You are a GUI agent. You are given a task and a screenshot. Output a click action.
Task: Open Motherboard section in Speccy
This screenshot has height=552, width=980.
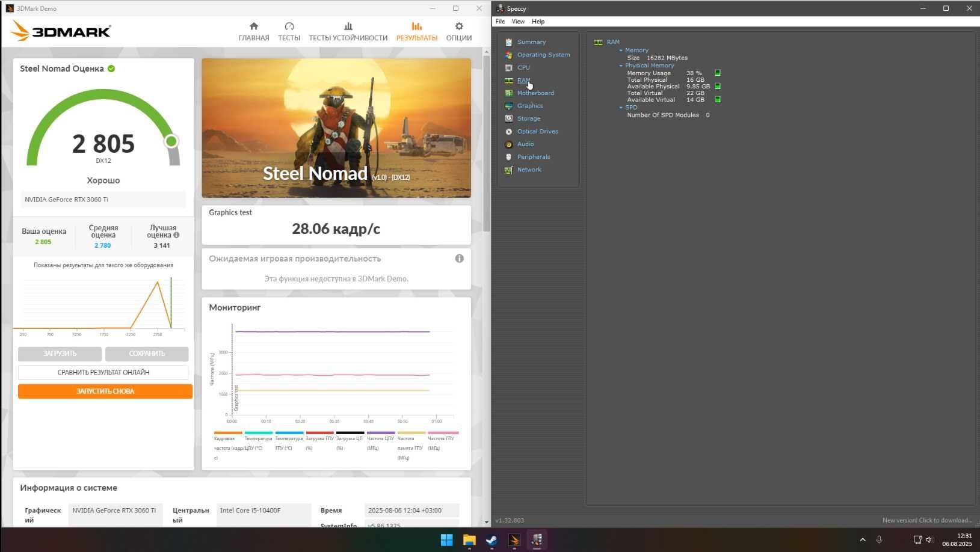[535, 93]
